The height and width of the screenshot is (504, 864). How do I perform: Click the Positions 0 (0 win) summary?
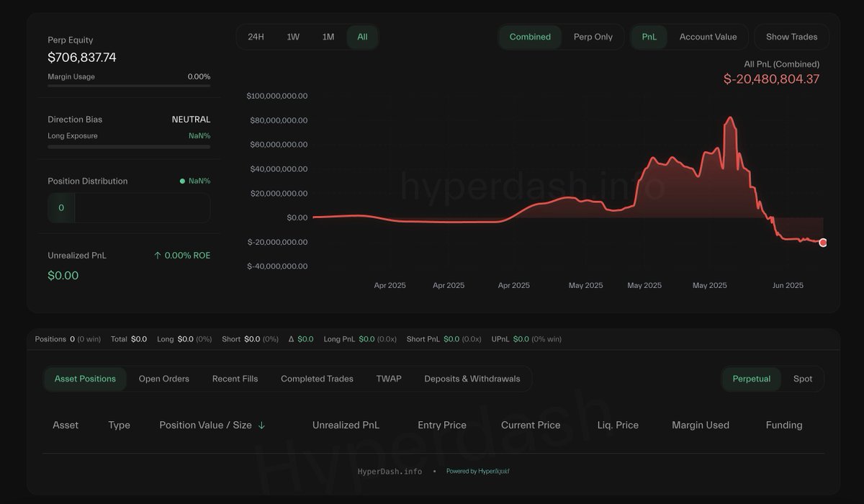[x=68, y=339]
